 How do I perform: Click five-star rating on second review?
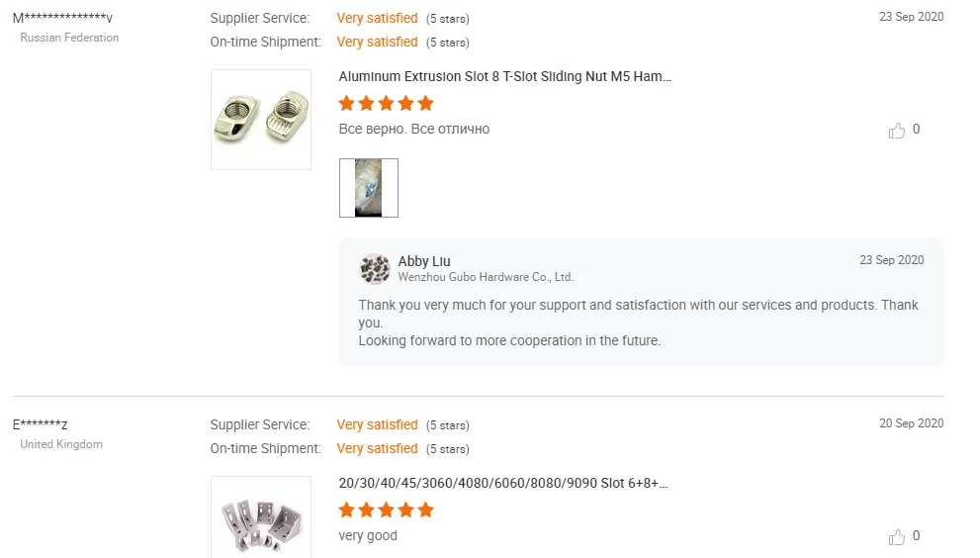pyautogui.click(x=387, y=511)
